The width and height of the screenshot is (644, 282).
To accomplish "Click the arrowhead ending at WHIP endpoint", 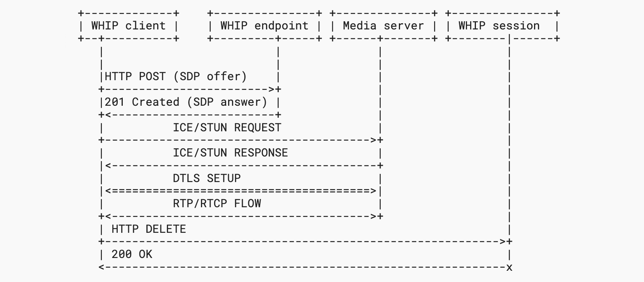I will tap(272, 89).
